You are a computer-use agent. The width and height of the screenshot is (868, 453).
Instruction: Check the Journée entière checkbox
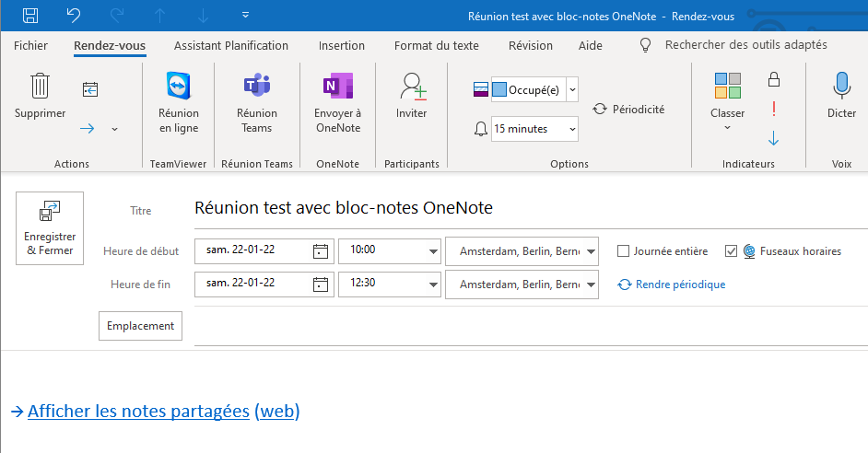point(623,251)
